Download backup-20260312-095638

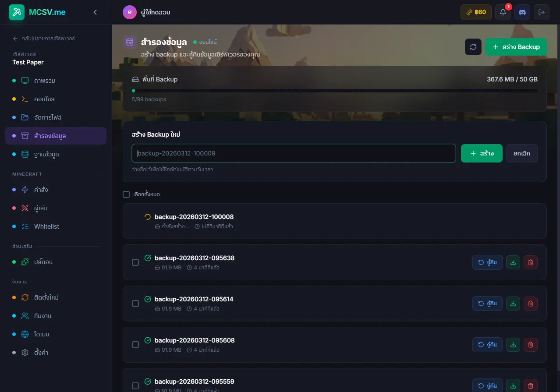click(513, 262)
